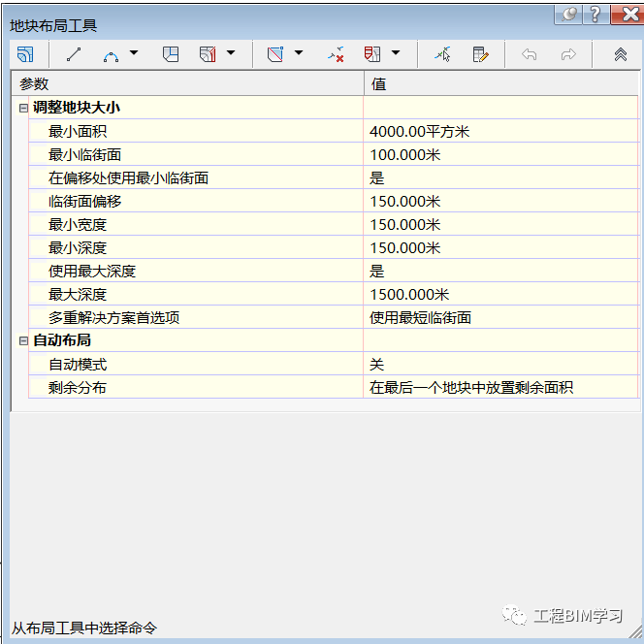
Task: Click the 自动布局 group heading
Action: click(62, 340)
